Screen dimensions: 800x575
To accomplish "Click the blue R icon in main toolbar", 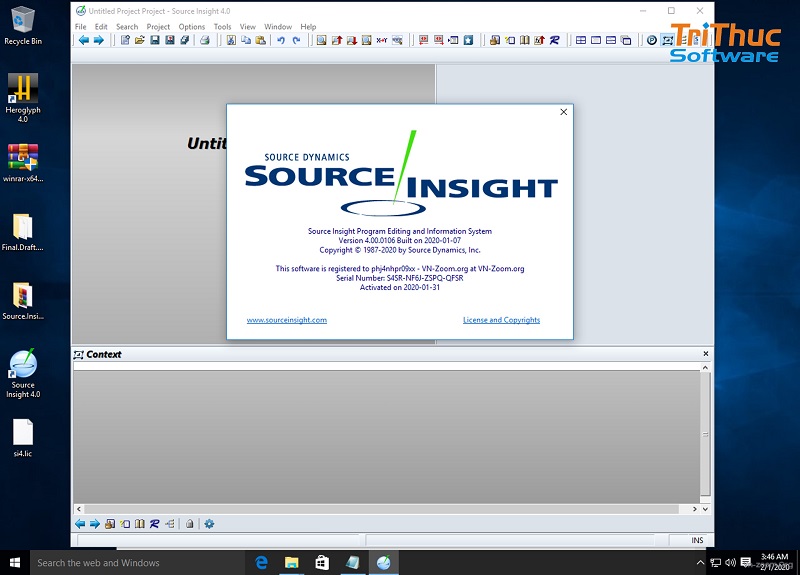I will 555,40.
